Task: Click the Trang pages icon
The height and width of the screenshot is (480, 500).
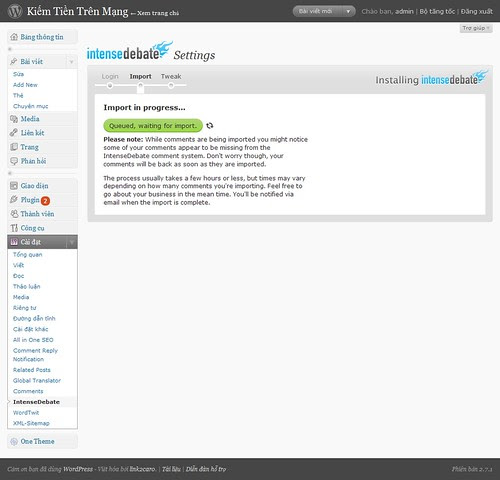Action: 14,147
